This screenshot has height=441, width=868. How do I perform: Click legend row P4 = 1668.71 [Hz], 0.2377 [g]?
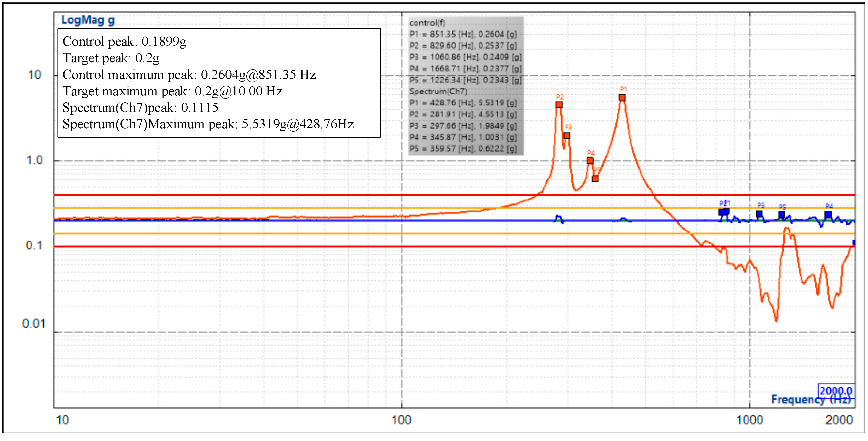tap(465, 68)
